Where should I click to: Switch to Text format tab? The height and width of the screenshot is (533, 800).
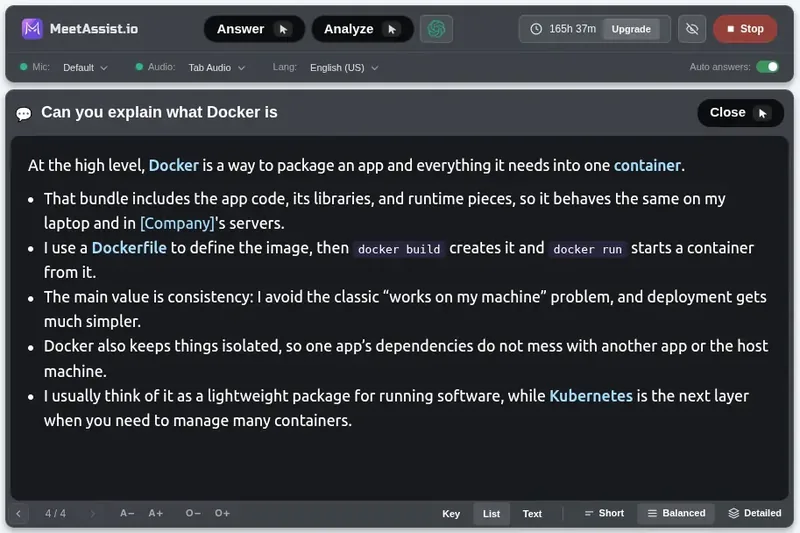click(x=532, y=514)
